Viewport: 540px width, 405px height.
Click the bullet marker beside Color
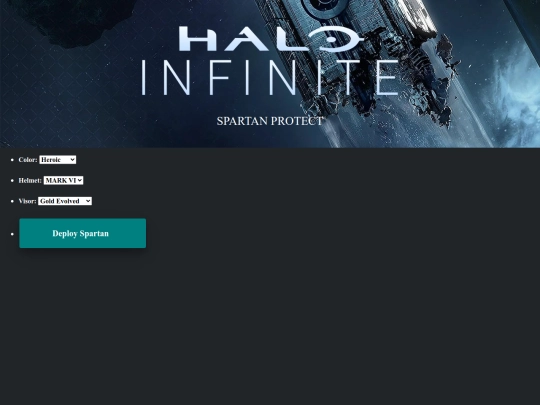[x=12, y=160]
